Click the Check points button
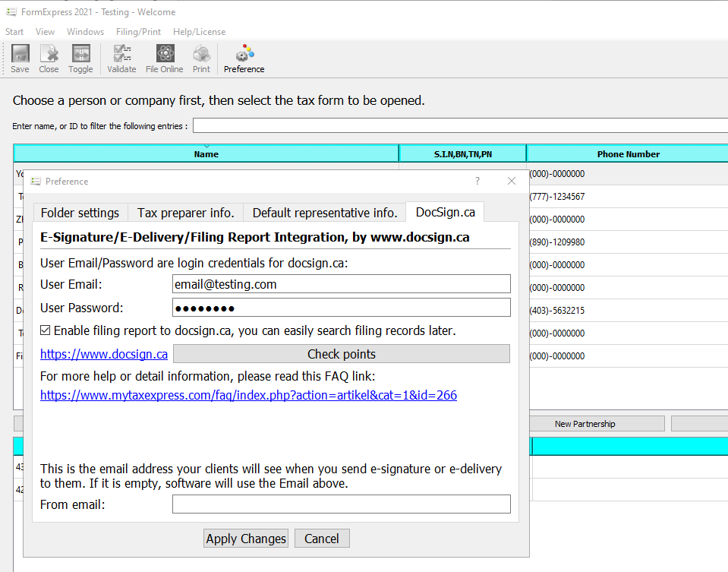728x572 pixels. click(x=342, y=354)
